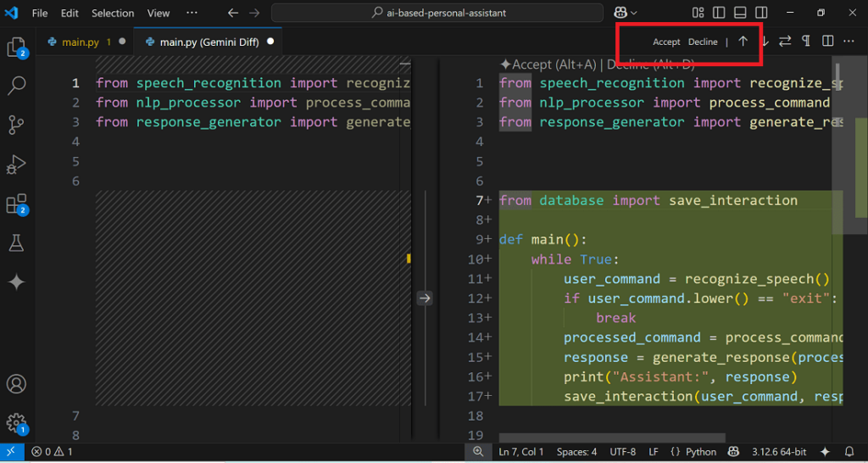Click the remote window status bar icon
The image size is (868, 463).
(x=11, y=452)
